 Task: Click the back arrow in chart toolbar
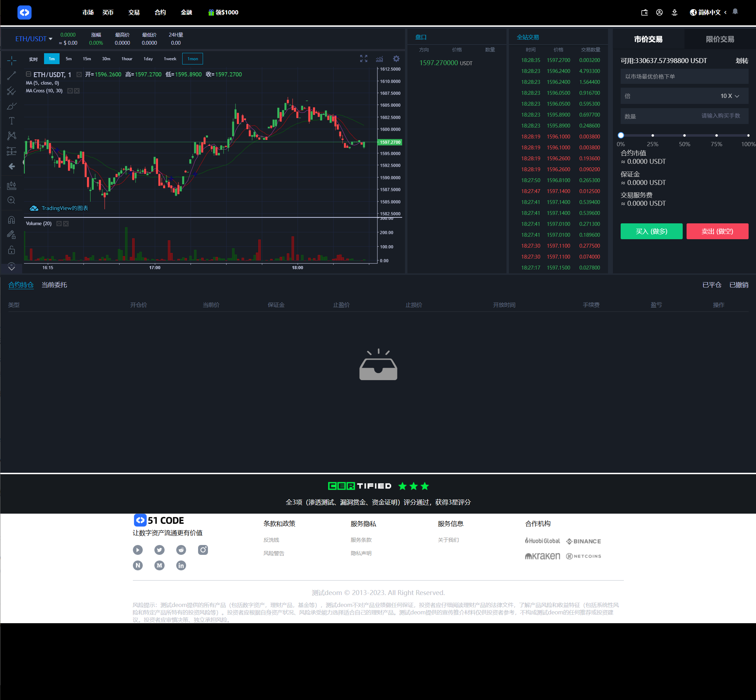click(11, 166)
